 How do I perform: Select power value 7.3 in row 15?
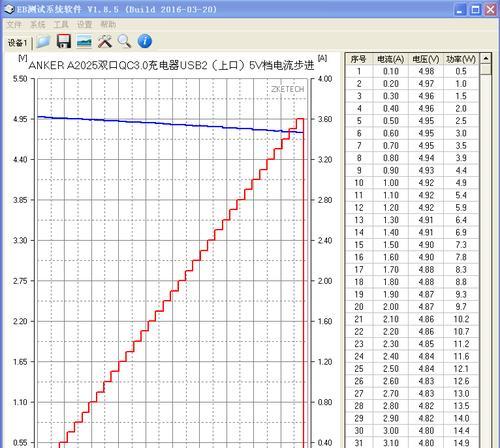461,245
